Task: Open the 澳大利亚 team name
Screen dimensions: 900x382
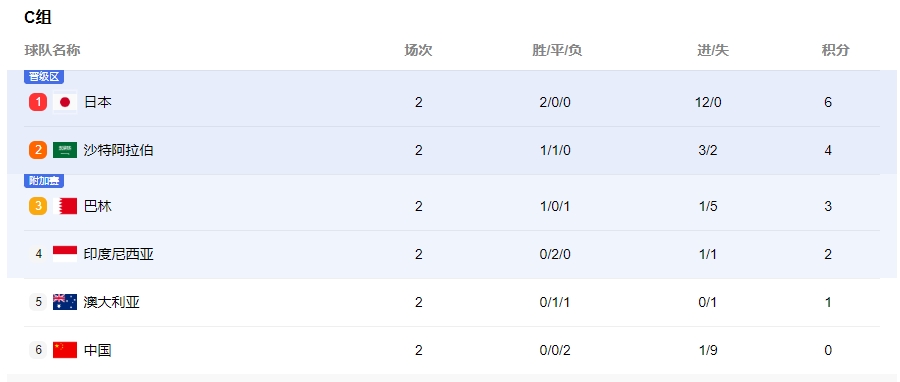Action: 111,302
